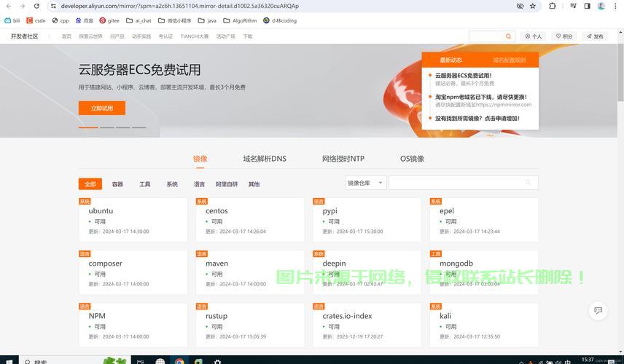Click the browser profile avatar
This screenshot has width=624, height=364.
[601, 6]
